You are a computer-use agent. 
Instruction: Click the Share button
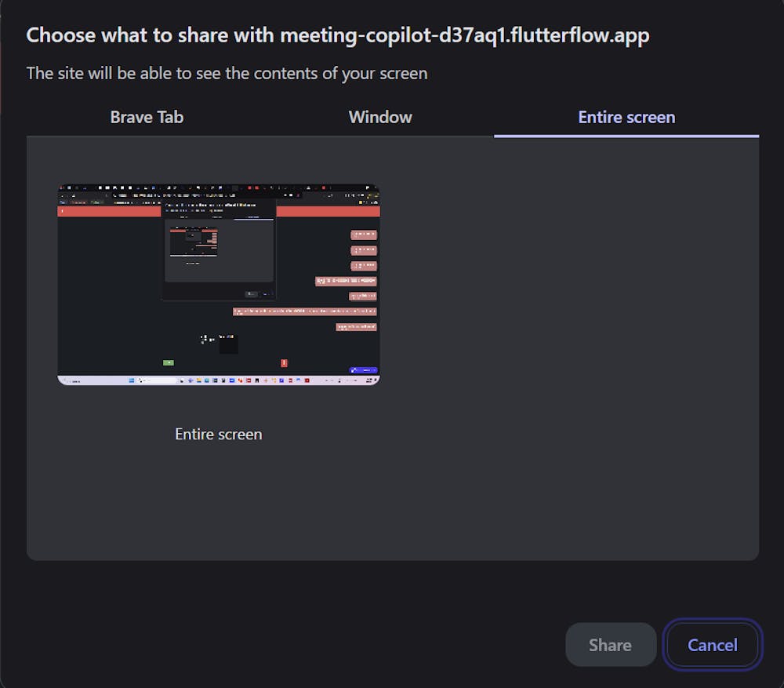(611, 645)
